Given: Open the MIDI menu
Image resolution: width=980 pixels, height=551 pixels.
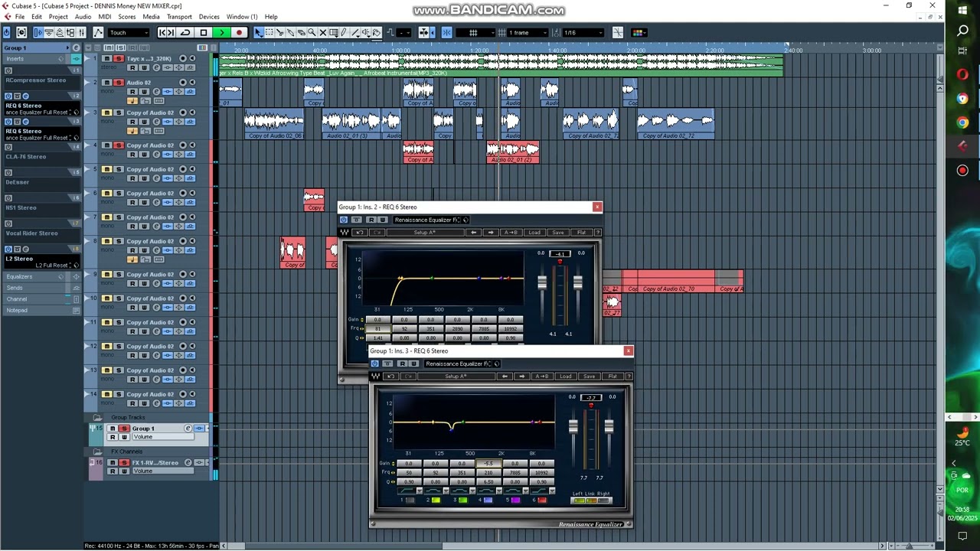Looking at the screenshot, I should tap(105, 16).
